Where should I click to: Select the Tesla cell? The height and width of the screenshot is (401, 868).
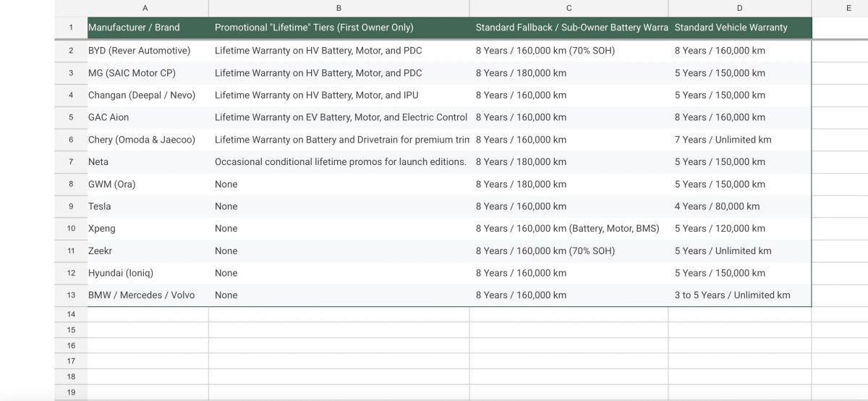(148, 206)
